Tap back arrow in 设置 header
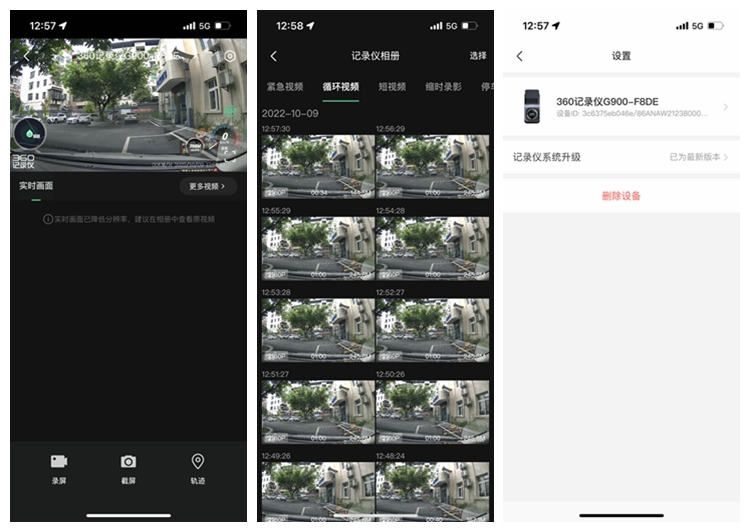This screenshot has height=532, width=750. [x=520, y=56]
